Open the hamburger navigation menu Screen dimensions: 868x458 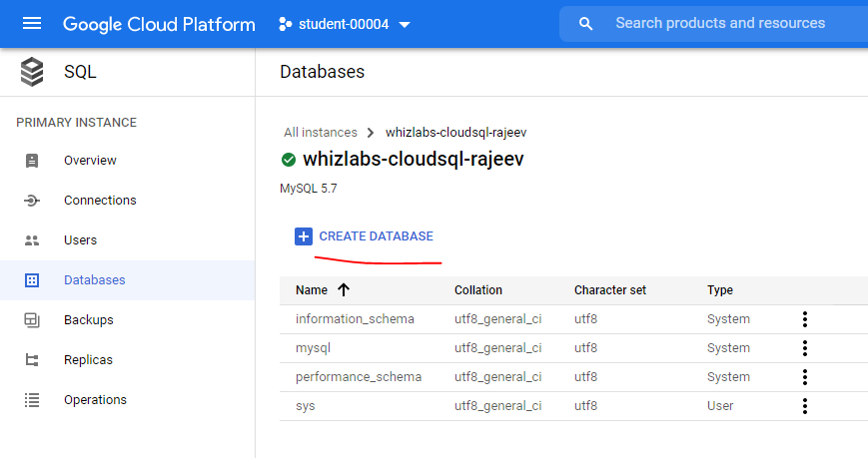32,24
